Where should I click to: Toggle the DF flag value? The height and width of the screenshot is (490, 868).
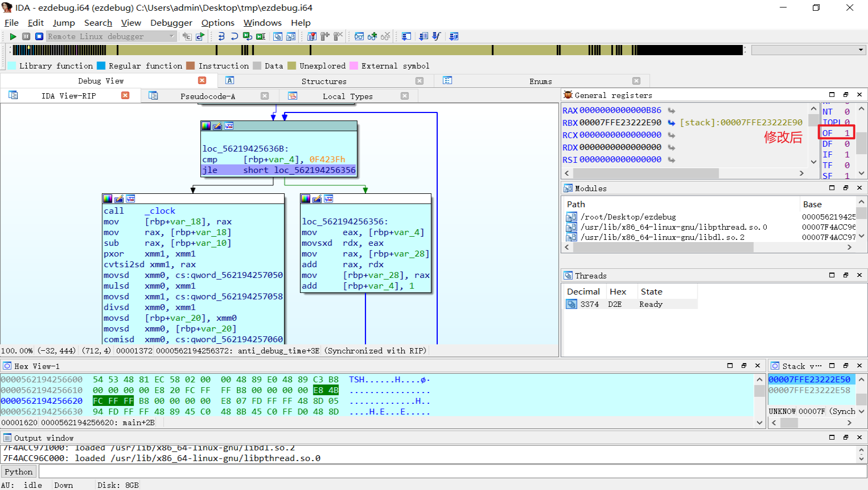click(847, 144)
